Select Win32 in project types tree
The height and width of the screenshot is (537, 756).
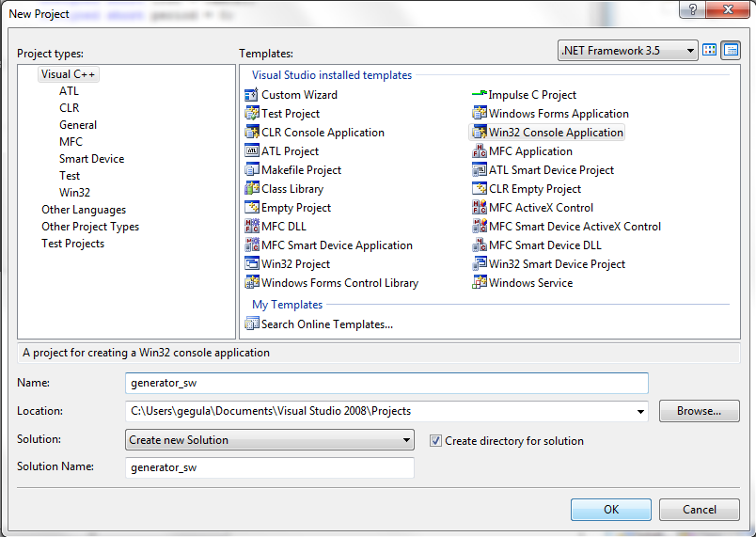pos(74,193)
